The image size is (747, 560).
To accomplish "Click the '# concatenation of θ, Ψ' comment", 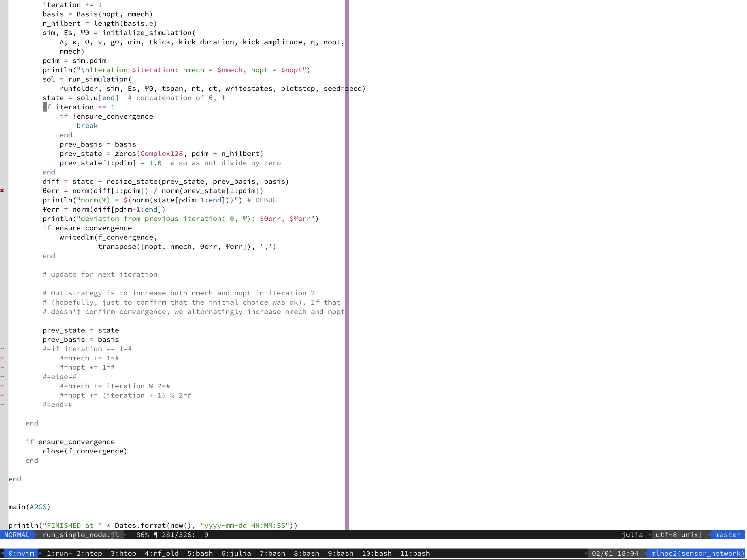I will click(177, 98).
